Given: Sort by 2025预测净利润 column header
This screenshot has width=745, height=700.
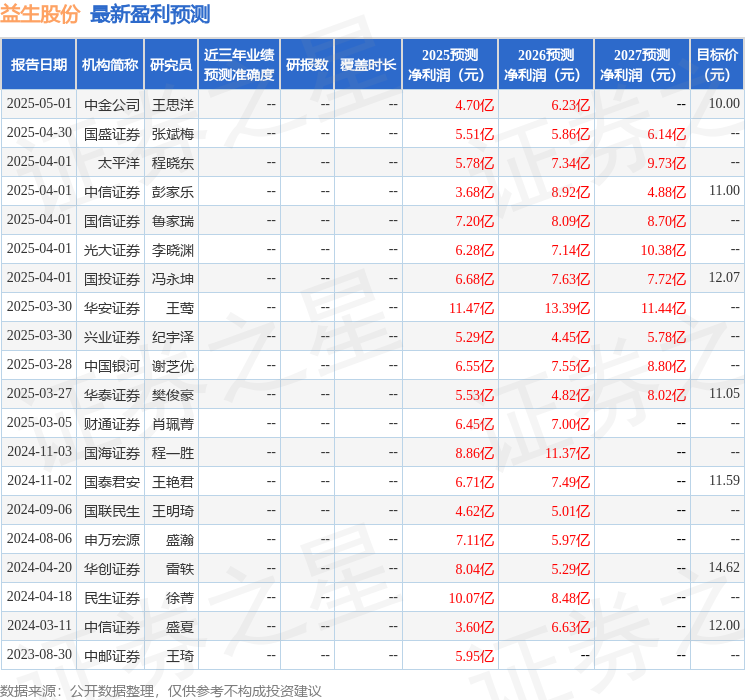Looking at the screenshot, I should coord(449,65).
